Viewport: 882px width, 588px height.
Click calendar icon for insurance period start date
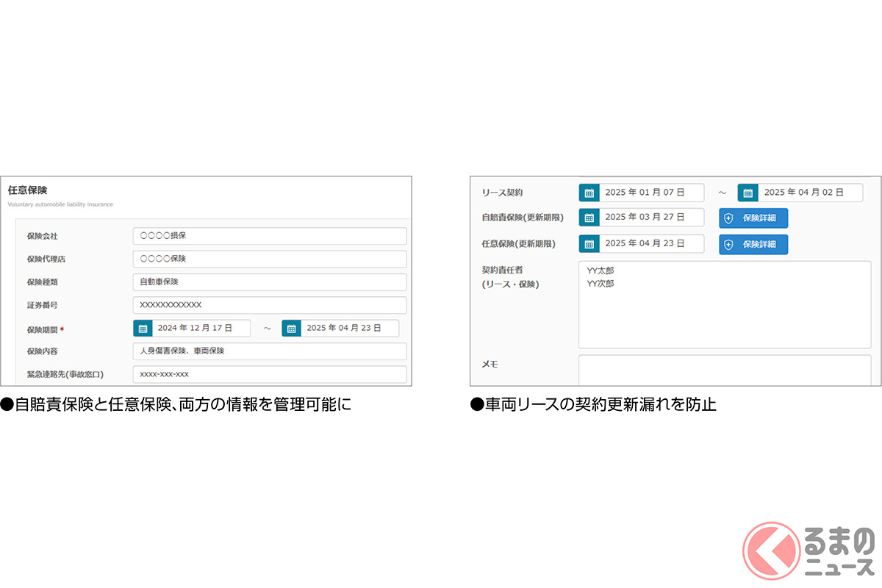[143, 329]
